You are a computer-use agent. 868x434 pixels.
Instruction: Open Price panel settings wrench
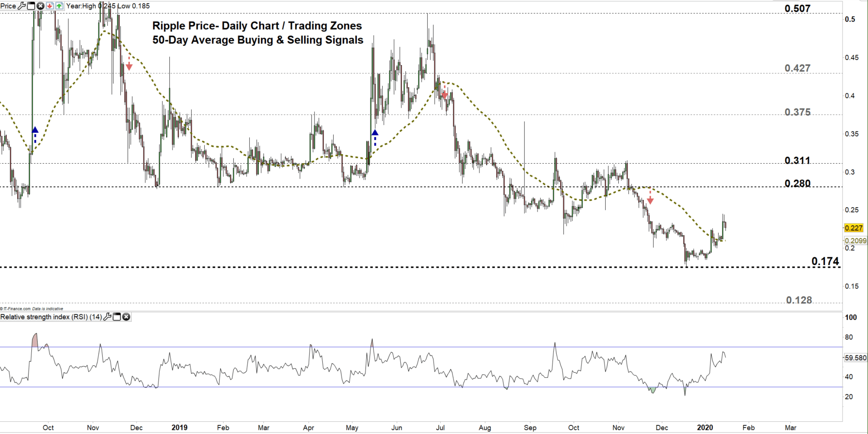click(x=21, y=6)
